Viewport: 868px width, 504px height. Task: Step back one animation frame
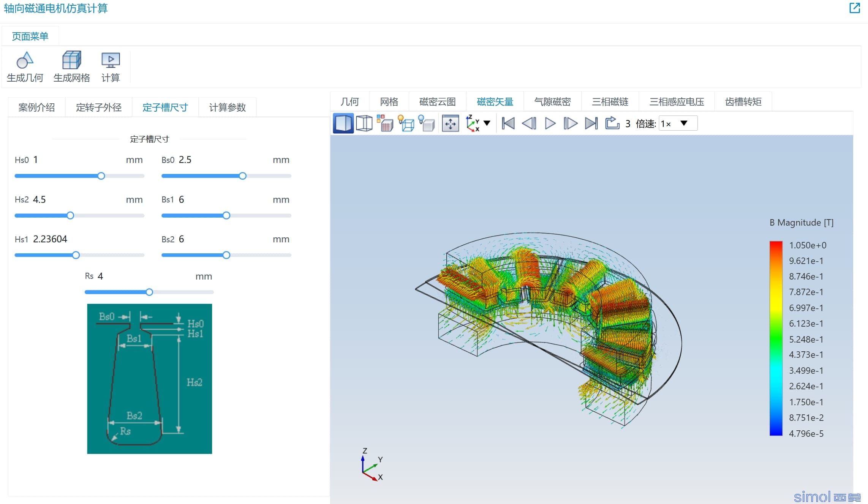coord(529,123)
